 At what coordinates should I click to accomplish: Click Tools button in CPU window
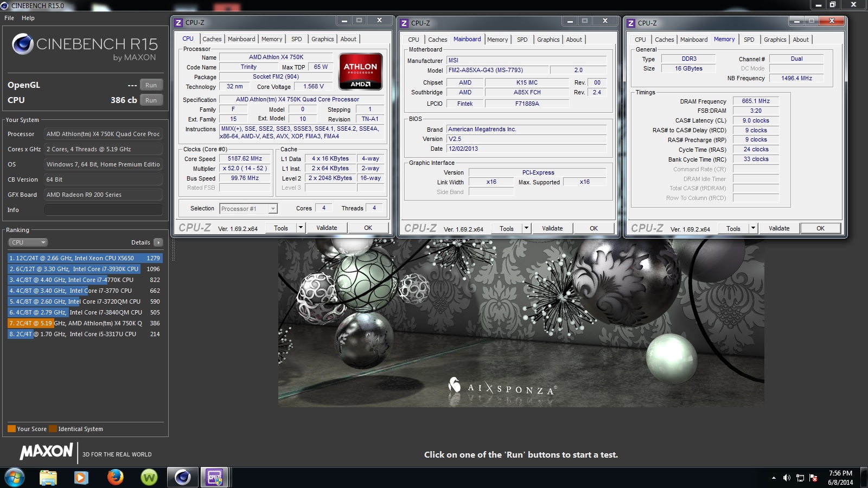pyautogui.click(x=281, y=228)
